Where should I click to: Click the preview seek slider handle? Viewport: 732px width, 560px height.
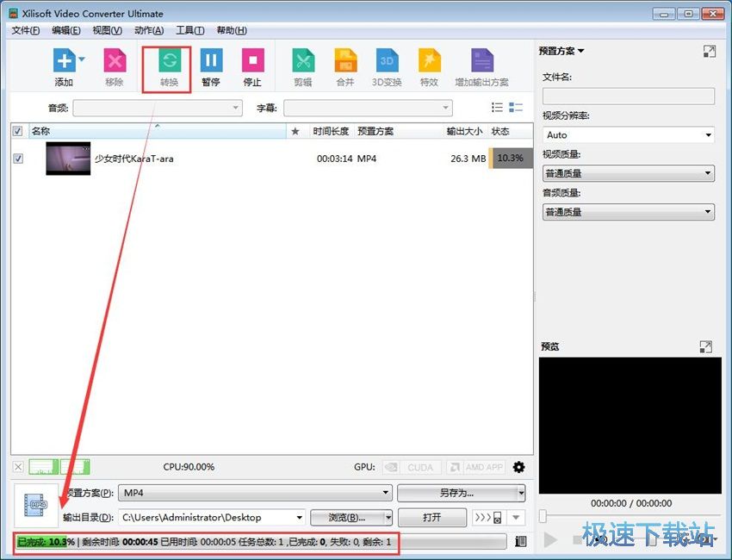click(543, 516)
